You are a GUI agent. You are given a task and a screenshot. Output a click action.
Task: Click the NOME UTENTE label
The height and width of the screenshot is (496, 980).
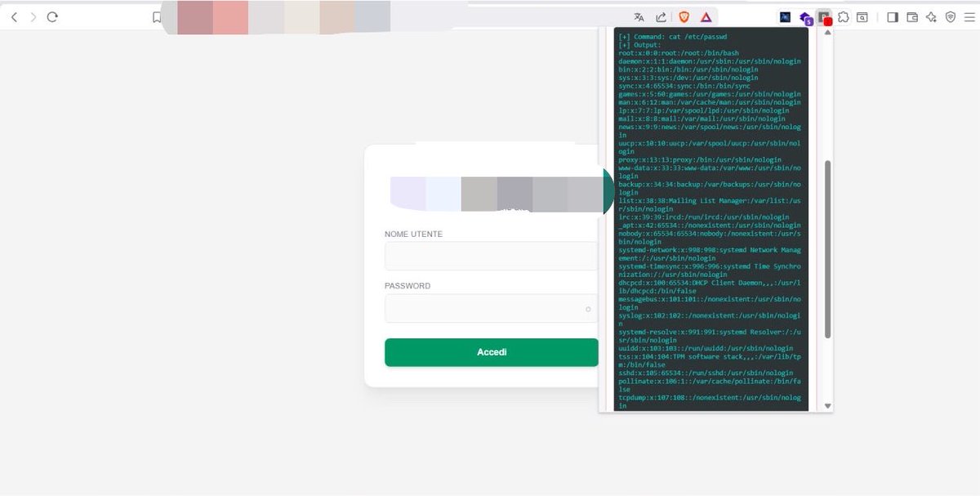(x=413, y=235)
